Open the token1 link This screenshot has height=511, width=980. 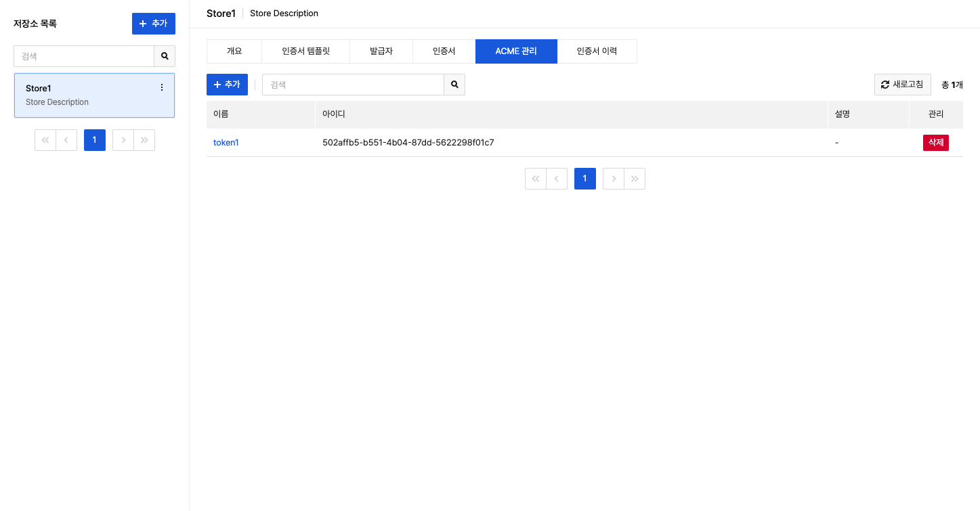pos(226,142)
